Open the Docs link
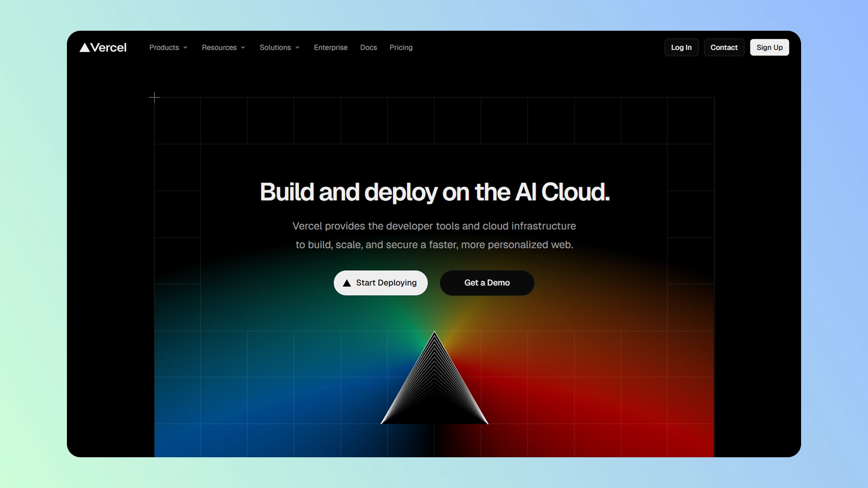This screenshot has height=488, width=868. pos(368,47)
